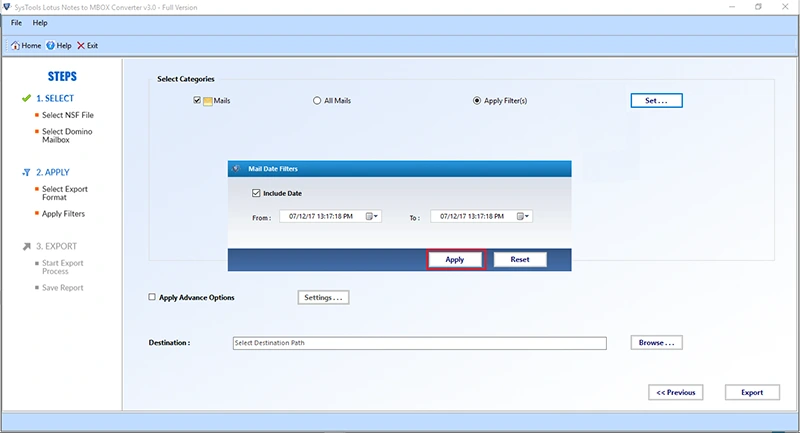Image resolution: width=800 pixels, height=433 pixels.
Task: Open the Help menu in menu bar
Action: [x=40, y=23]
